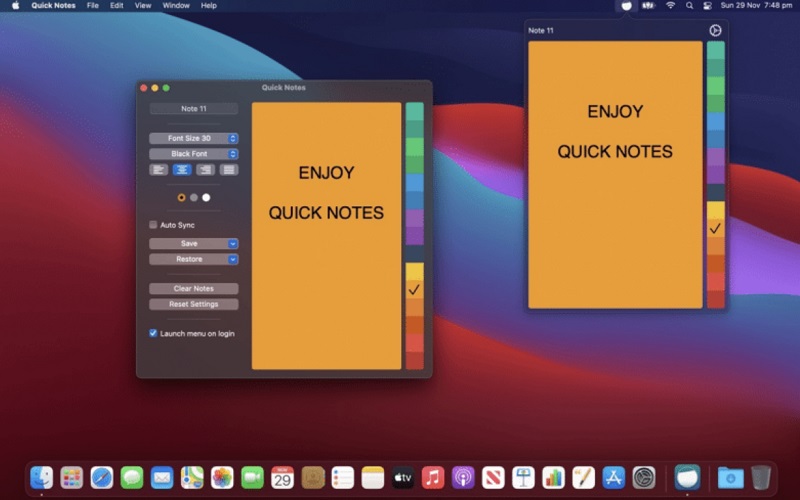Select justified text alignment icon
This screenshot has height=500, width=800.
[229, 170]
